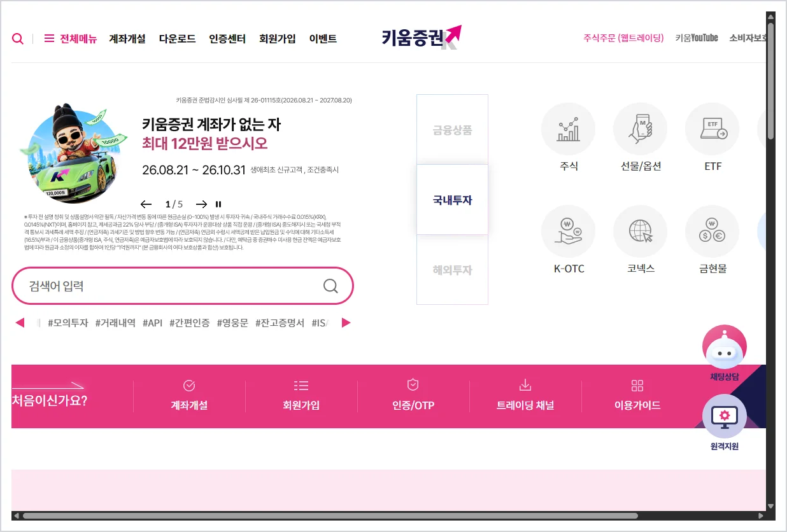The width and height of the screenshot is (787, 532).
Task: Select the #잔고증명서 hashtag
Action: point(280,323)
